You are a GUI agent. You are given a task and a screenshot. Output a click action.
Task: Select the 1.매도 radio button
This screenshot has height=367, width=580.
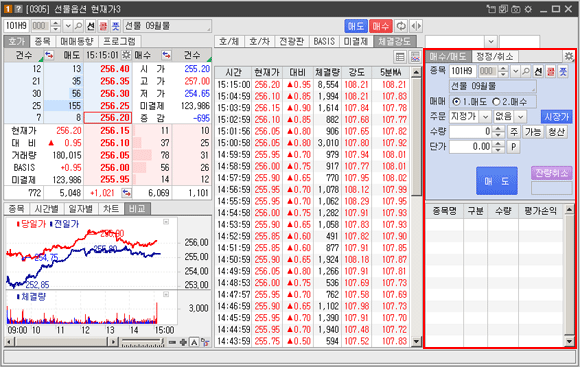click(x=457, y=101)
